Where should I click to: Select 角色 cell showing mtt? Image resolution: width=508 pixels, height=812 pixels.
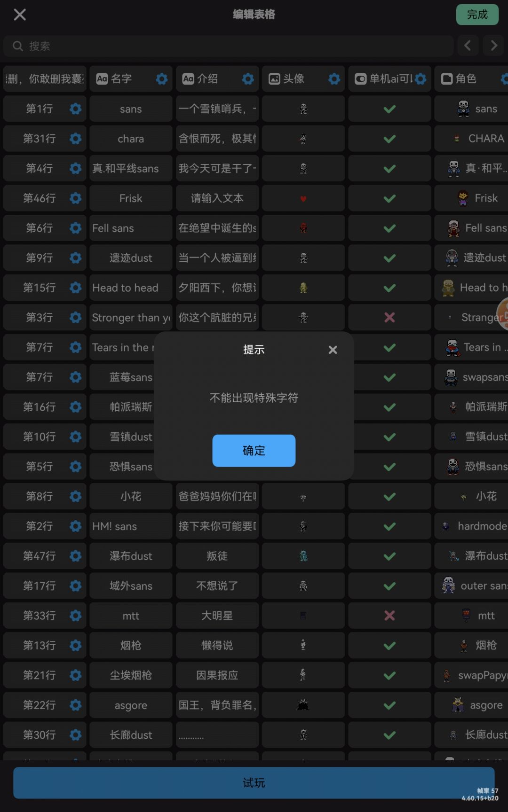(x=471, y=616)
